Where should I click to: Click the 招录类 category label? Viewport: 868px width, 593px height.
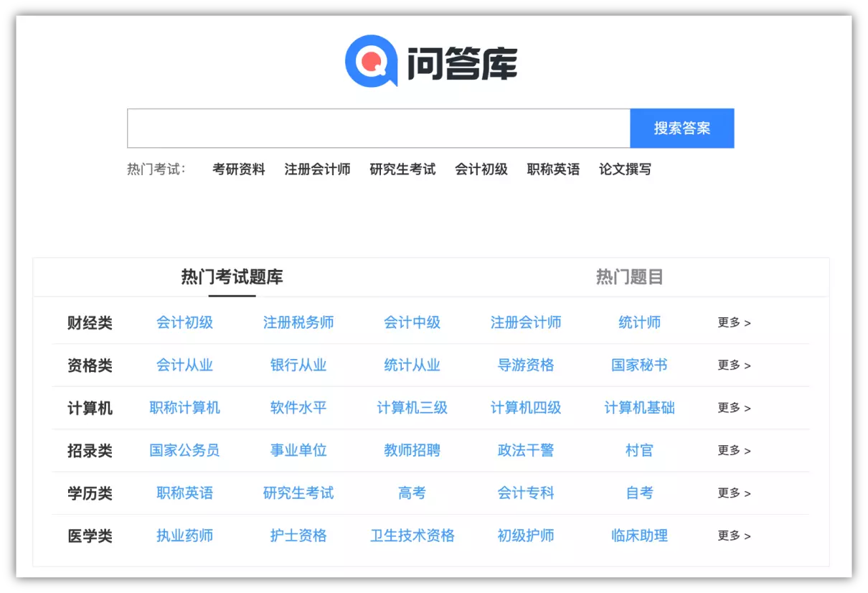[90, 451]
